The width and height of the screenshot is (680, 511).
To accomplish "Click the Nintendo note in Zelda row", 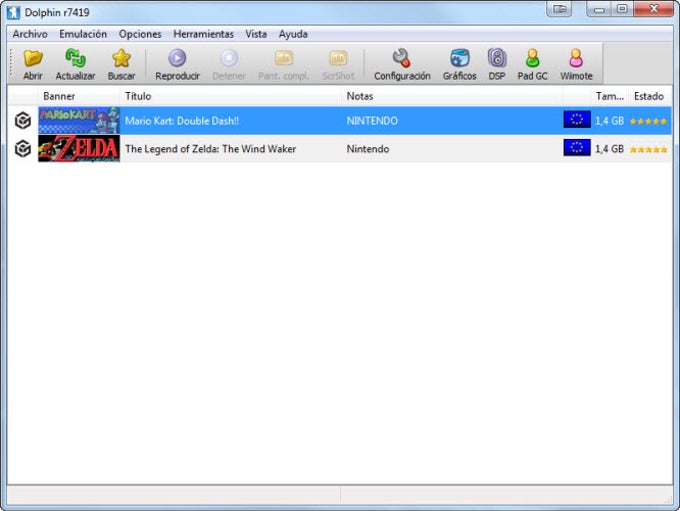I will tap(368, 149).
